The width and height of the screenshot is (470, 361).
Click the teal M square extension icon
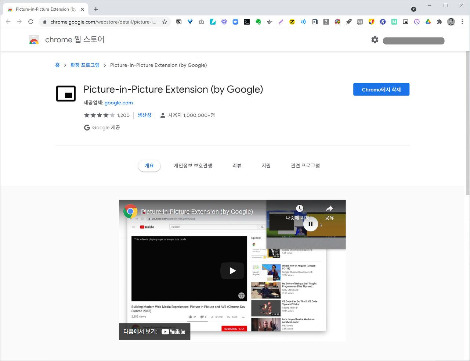(x=394, y=22)
